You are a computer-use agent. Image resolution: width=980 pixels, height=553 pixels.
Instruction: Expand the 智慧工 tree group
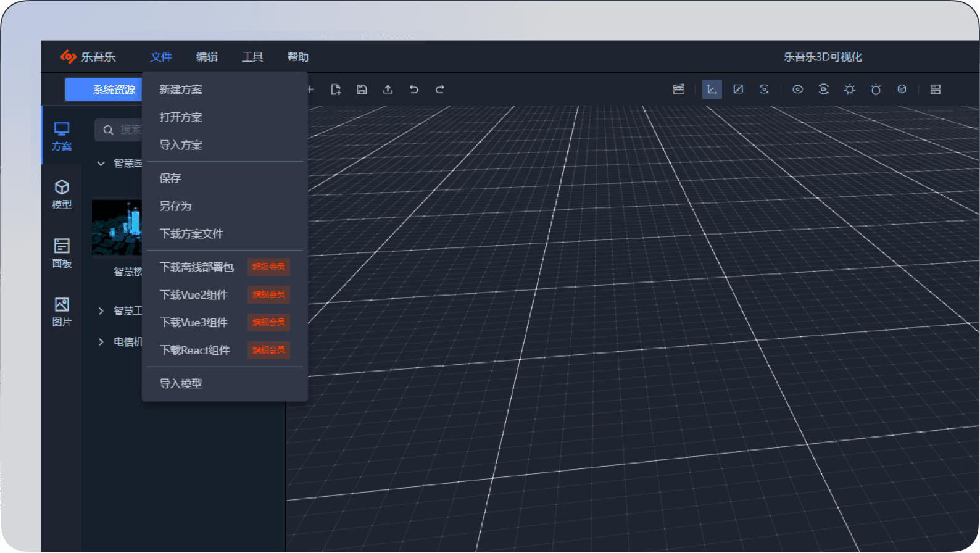[101, 311]
